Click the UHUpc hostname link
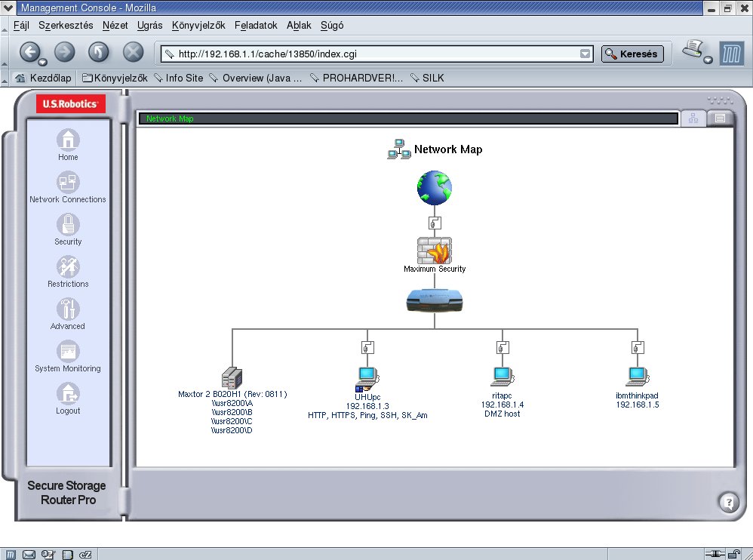753x560 pixels. coord(367,397)
